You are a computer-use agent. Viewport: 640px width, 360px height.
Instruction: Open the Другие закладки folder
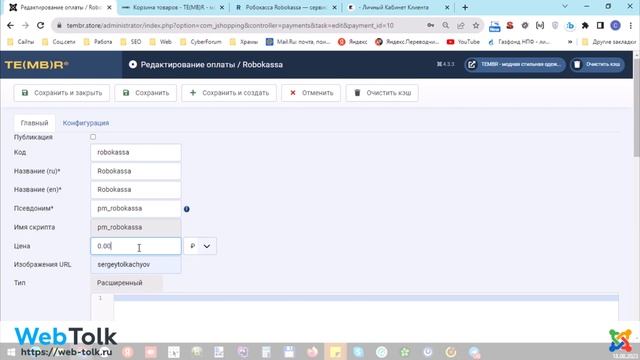pyautogui.click(x=609, y=42)
